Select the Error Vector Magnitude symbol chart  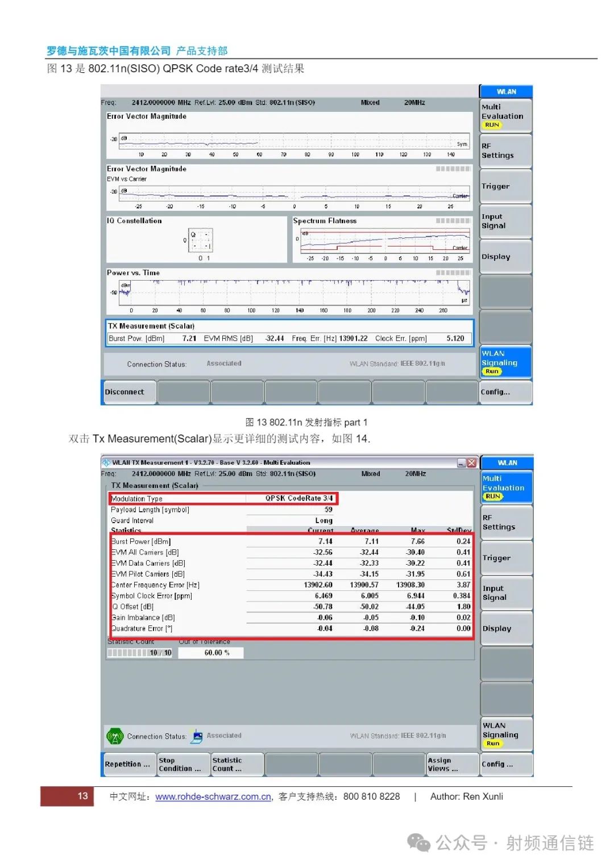click(x=289, y=135)
